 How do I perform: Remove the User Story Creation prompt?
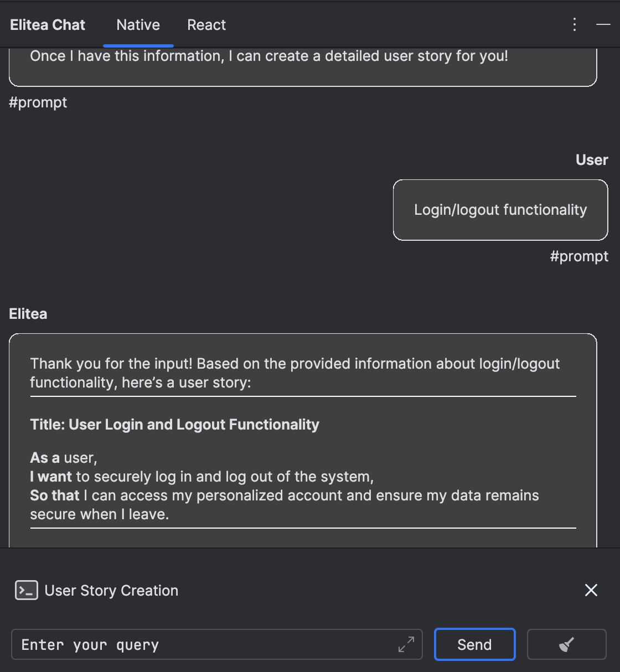pos(591,590)
